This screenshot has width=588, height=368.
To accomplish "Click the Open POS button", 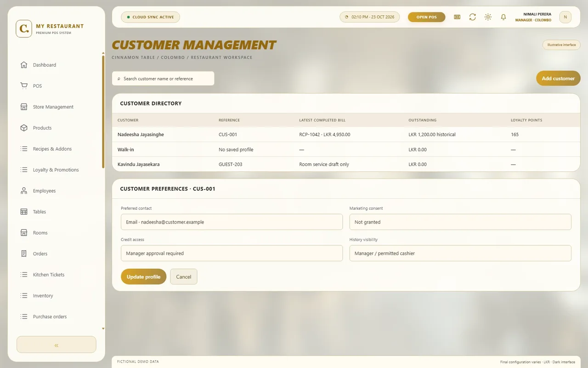I will coord(426,17).
